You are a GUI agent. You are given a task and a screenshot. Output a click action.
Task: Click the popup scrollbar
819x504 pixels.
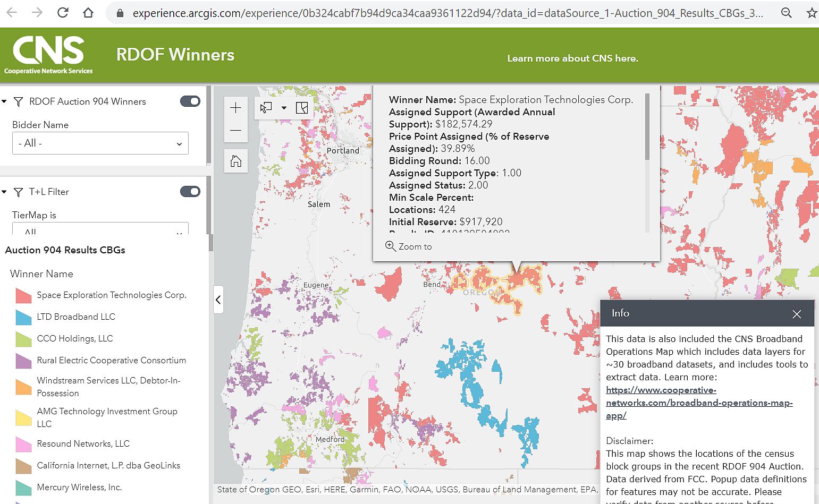click(647, 127)
